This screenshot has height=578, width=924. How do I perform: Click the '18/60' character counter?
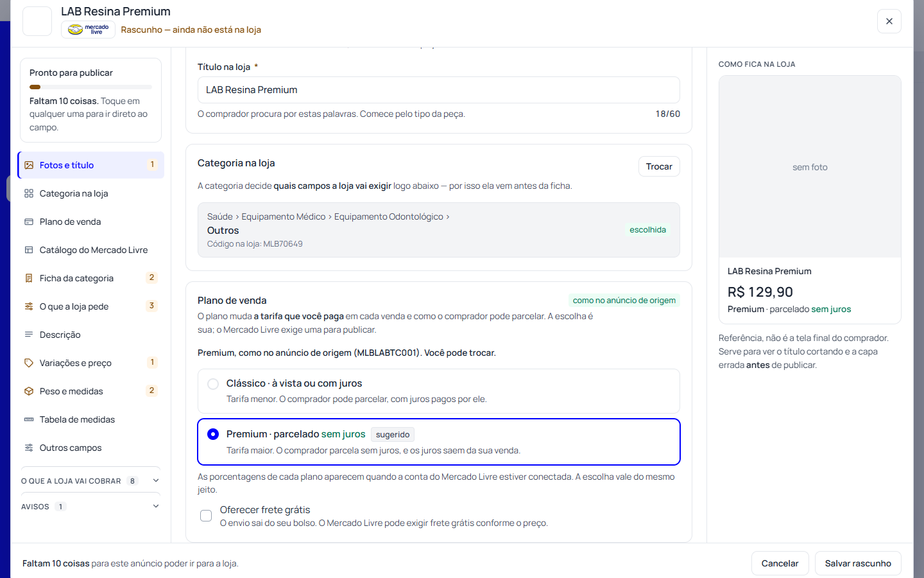point(668,114)
